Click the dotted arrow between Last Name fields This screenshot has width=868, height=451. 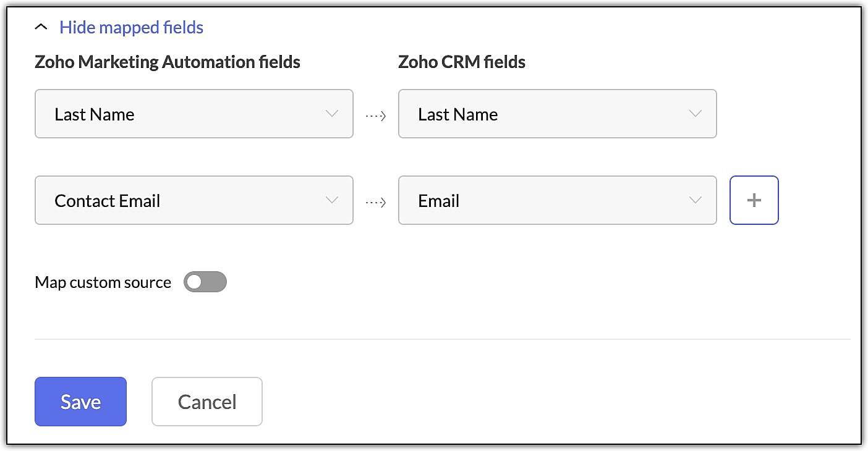pos(376,115)
